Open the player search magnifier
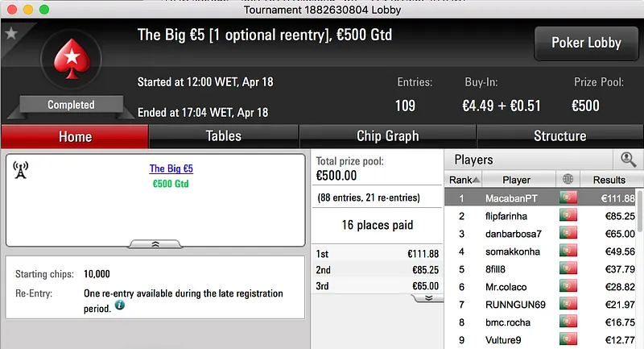Screen dimensions: 644x349 click(628, 160)
